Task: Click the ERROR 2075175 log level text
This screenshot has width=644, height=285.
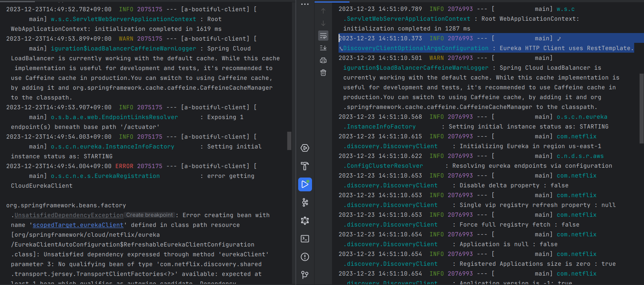Action: point(139,166)
